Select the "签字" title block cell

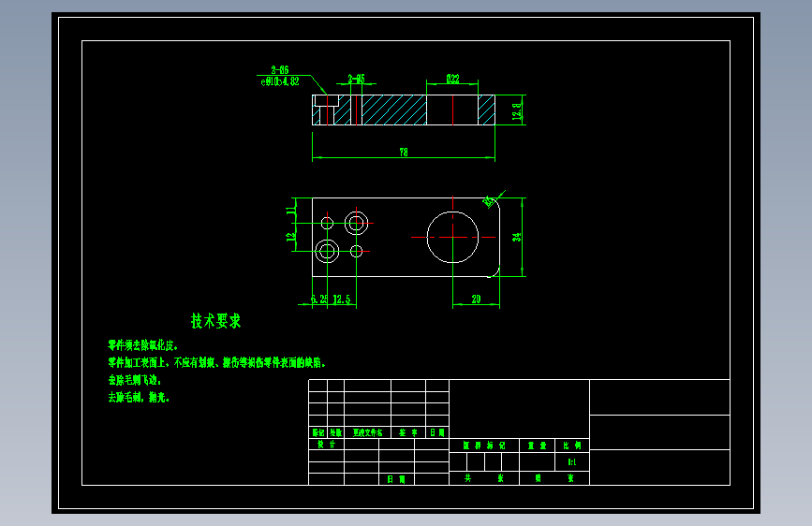[408, 432]
